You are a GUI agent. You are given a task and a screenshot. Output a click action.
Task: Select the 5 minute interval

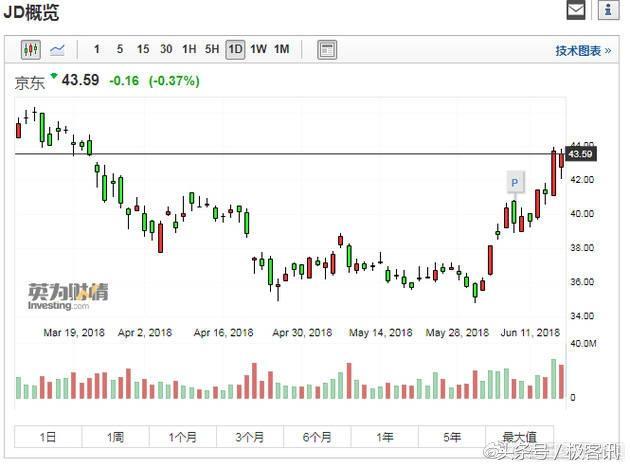[x=120, y=49]
